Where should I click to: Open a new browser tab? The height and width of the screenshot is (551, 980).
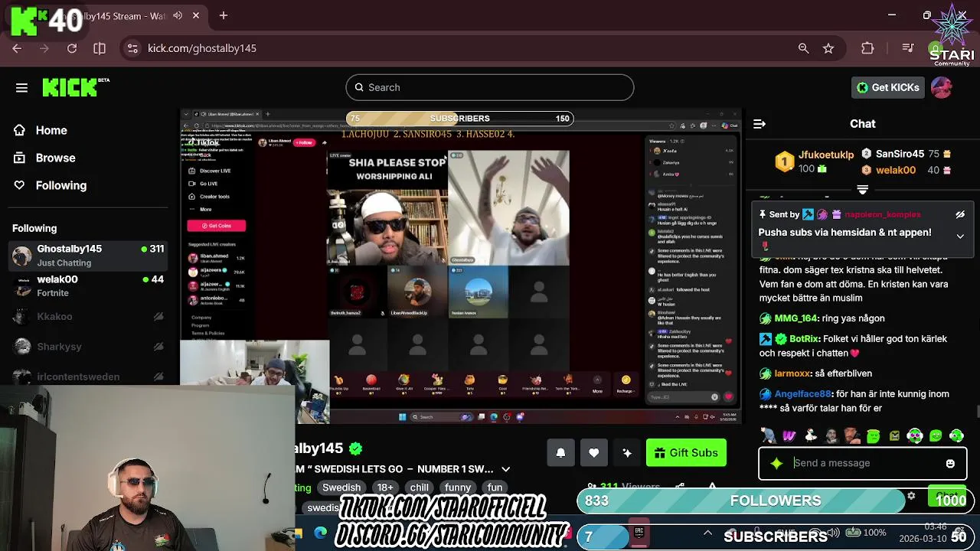click(x=224, y=15)
